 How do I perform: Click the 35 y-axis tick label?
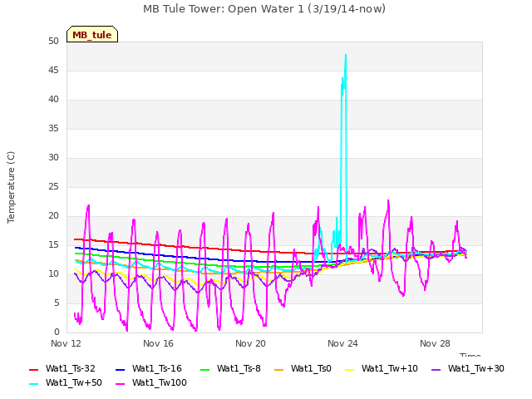53,129
